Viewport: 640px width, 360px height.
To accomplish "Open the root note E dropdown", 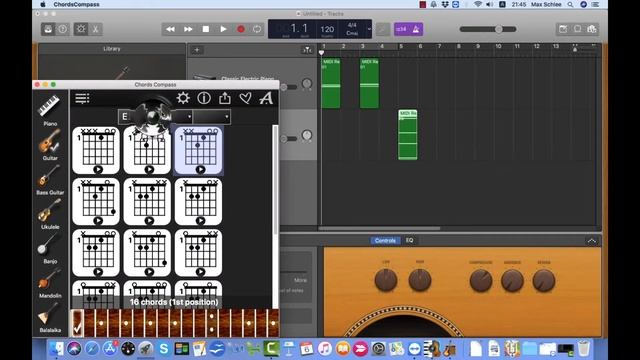I will (124, 117).
